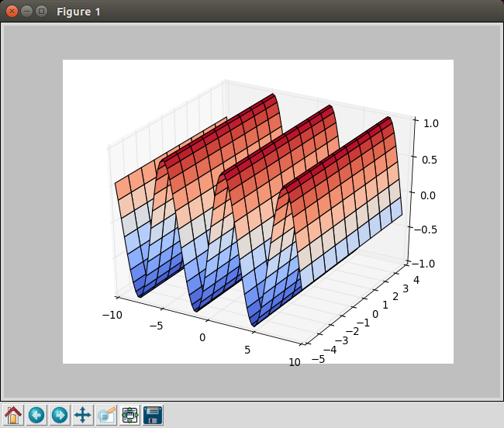Screen dimensions: 504x428
Task: Click the 1.0 tick label on the z-axis
Action: pyautogui.click(x=430, y=123)
